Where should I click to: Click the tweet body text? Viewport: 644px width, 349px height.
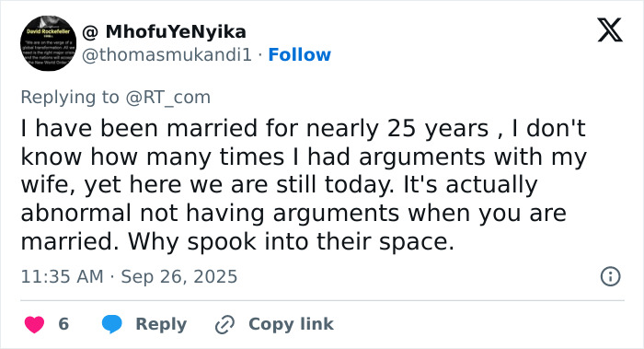coord(304,184)
